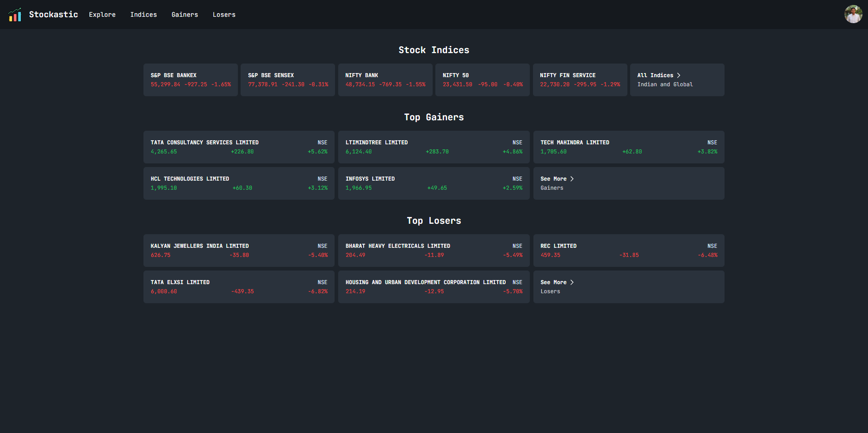This screenshot has height=433, width=868.
Task: Click the NSE label on Infosys card
Action: [518, 179]
